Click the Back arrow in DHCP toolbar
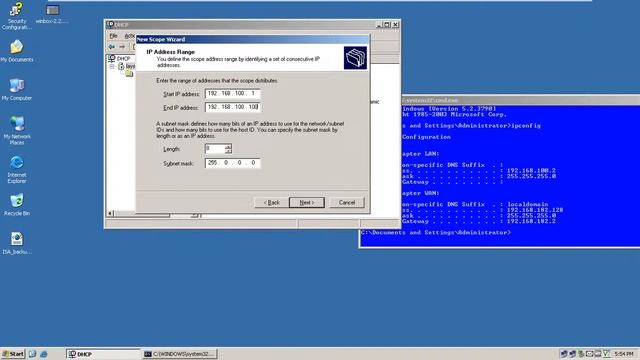Viewport: 640px width, 360px height. pyautogui.click(x=111, y=47)
